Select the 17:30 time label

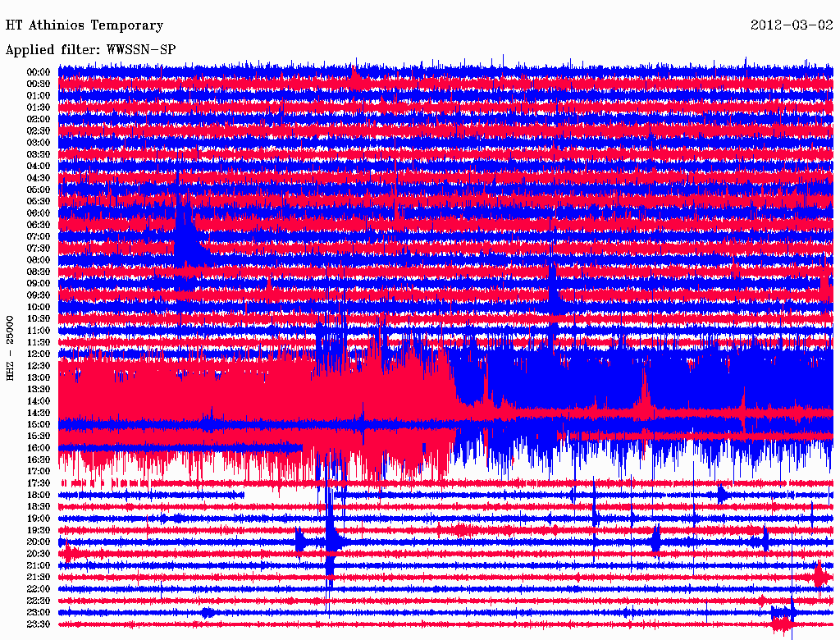click(39, 483)
